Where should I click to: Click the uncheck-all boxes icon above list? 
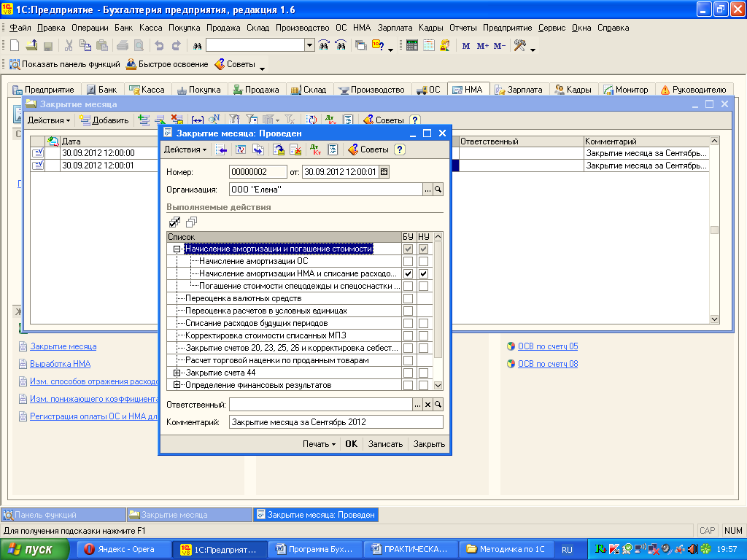(191, 222)
